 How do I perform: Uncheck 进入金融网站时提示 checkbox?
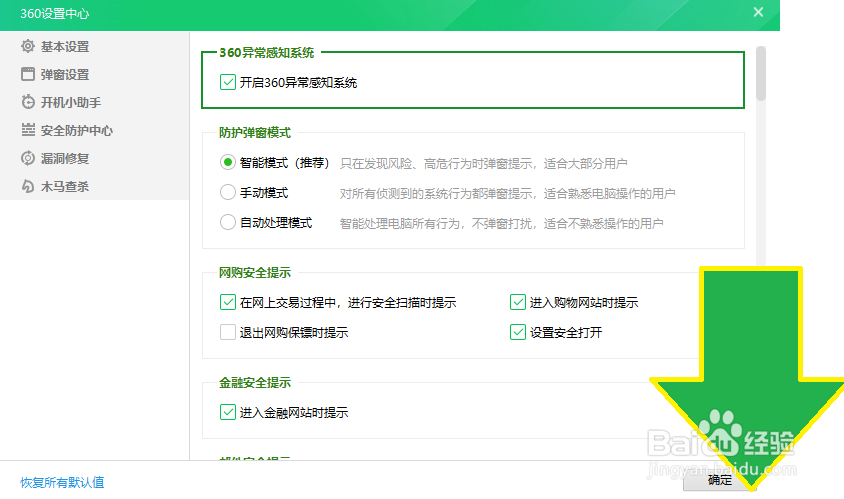pos(228,412)
